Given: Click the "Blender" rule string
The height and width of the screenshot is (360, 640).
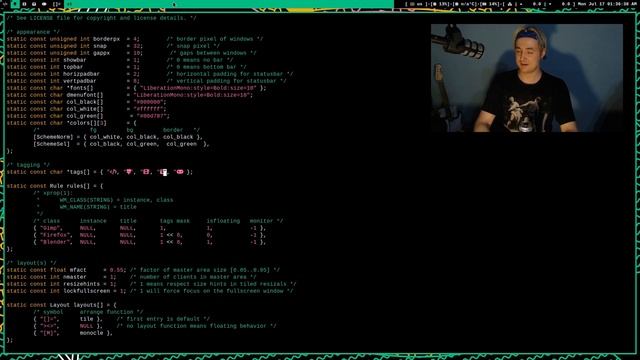Looking at the screenshot, I should coord(55,242).
